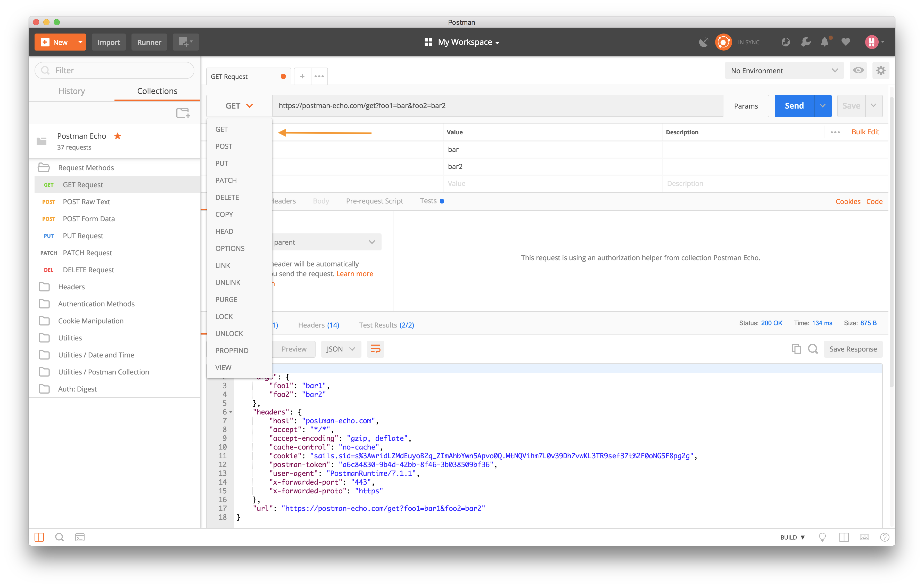Open the BUILD mode selector
Image resolution: width=924 pixels, height=587 pixels.
pyautogui.click(x=792, y=537)
